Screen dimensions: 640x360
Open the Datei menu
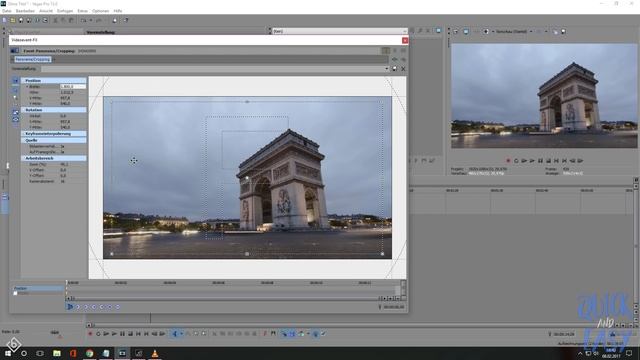pyautogui.click(x=7, y=11)
